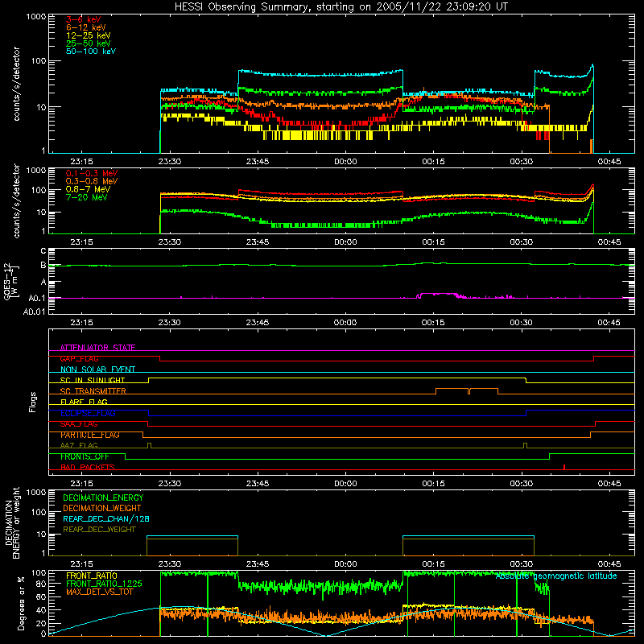The image size is (644, 644).
Task: Select the green 'FRONTS_OFF' flag label
Action: click(85, 456)
